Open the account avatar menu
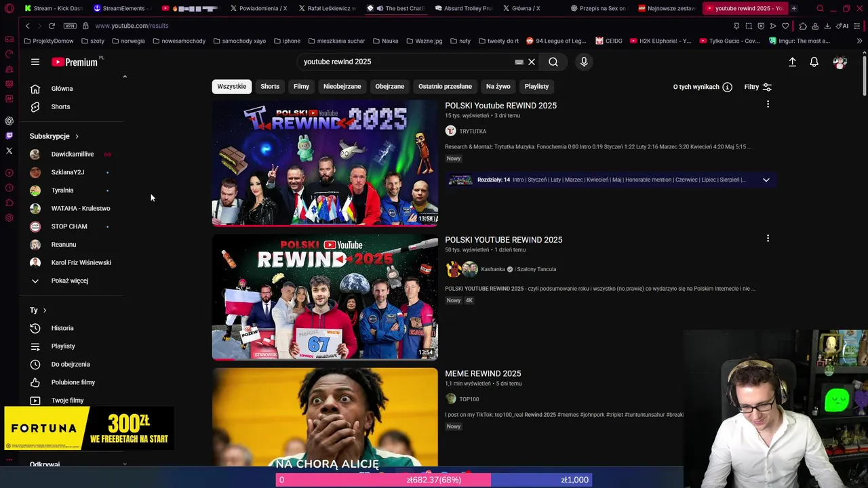The image size is (868, 488). pyautogui.click(x=840, y=62)
